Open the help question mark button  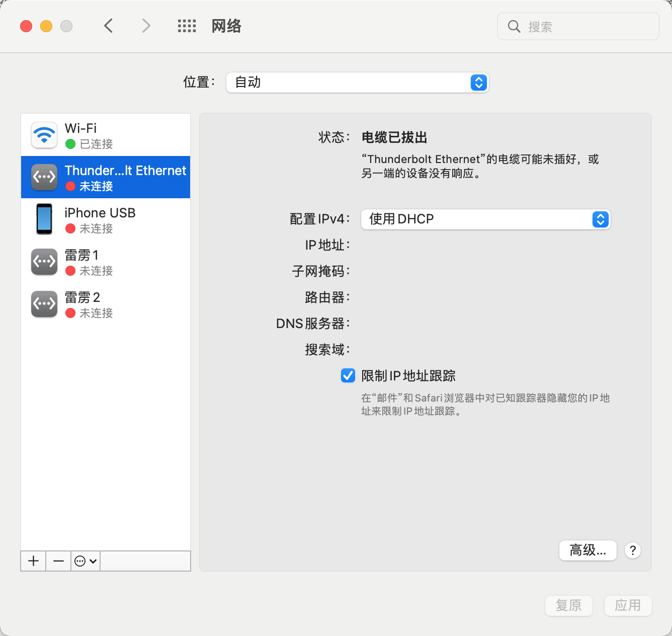(633, 550)
